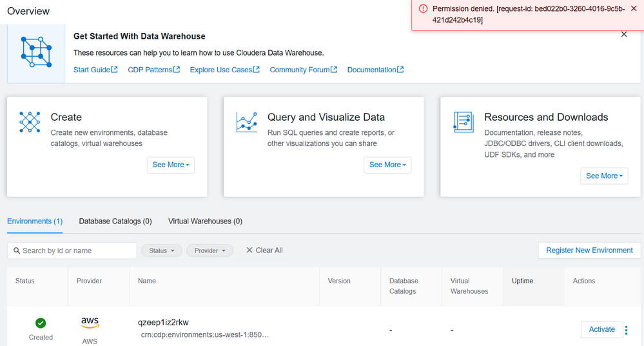The image size is (644, 346).
Task: Click the crn:cdp:environments identifier text
Action: point(204,335)
